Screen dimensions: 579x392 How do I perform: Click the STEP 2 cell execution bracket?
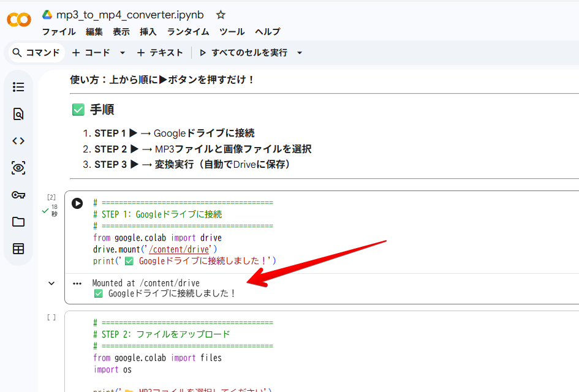(51, 317)
